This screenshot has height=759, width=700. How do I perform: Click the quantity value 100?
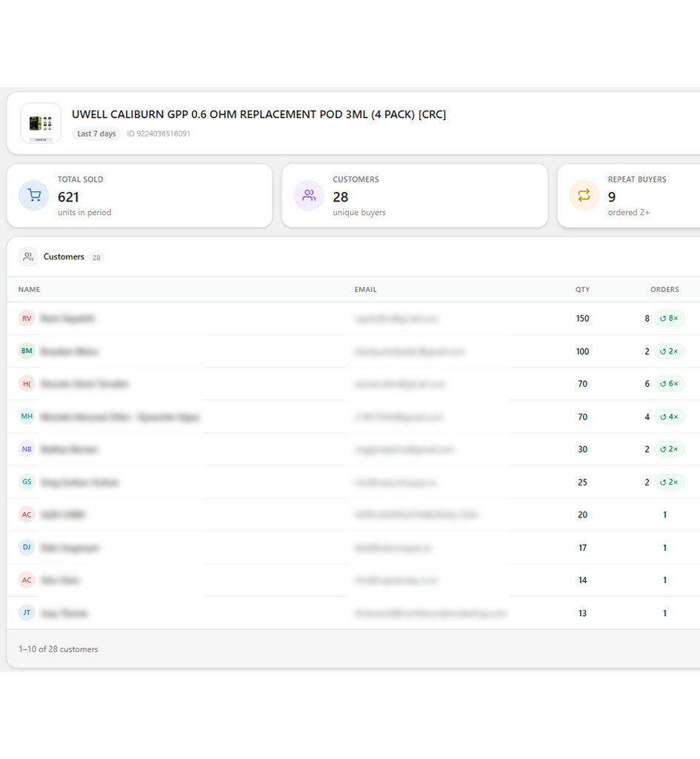(x=582, y=351)
